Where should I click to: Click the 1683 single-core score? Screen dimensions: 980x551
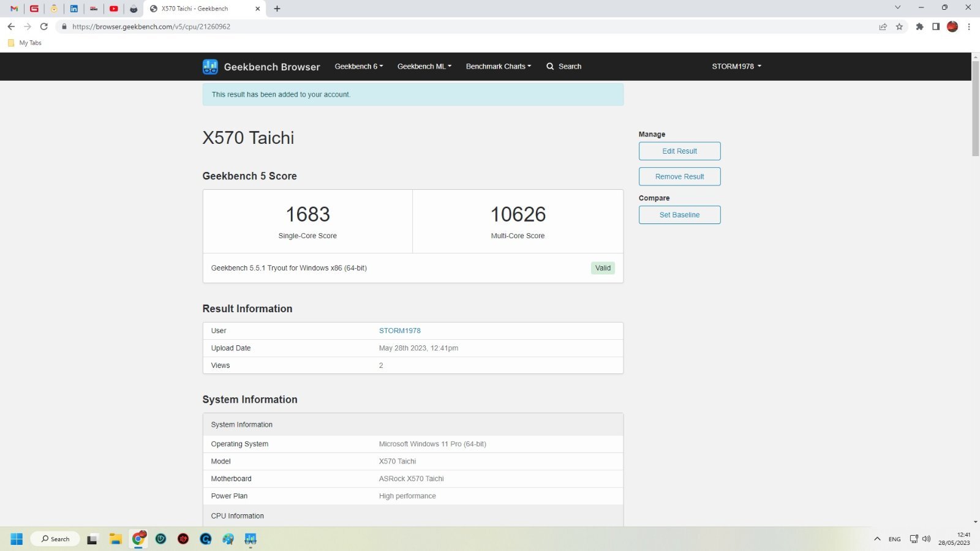(307, 214)
